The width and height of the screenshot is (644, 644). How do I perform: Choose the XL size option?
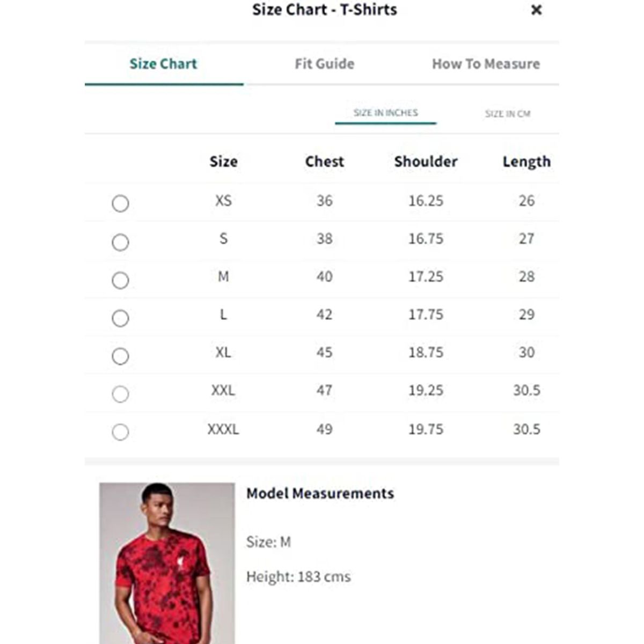tap(120, 356)
